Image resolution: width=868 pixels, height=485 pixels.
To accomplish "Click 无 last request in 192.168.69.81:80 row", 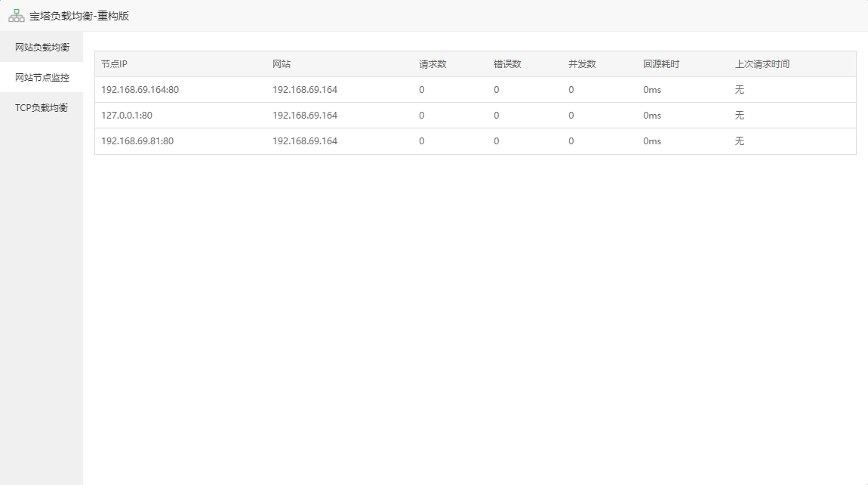I will pos(739,141).
